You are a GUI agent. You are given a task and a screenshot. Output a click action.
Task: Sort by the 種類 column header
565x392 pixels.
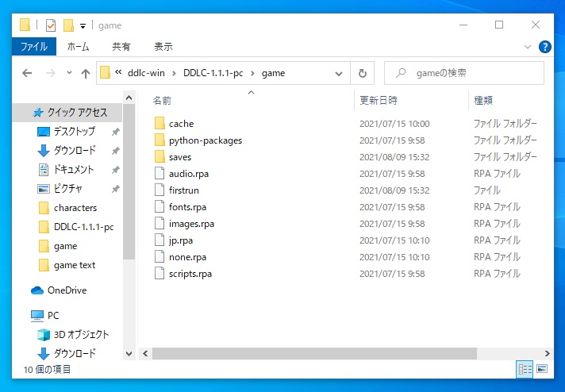point(483,101)
